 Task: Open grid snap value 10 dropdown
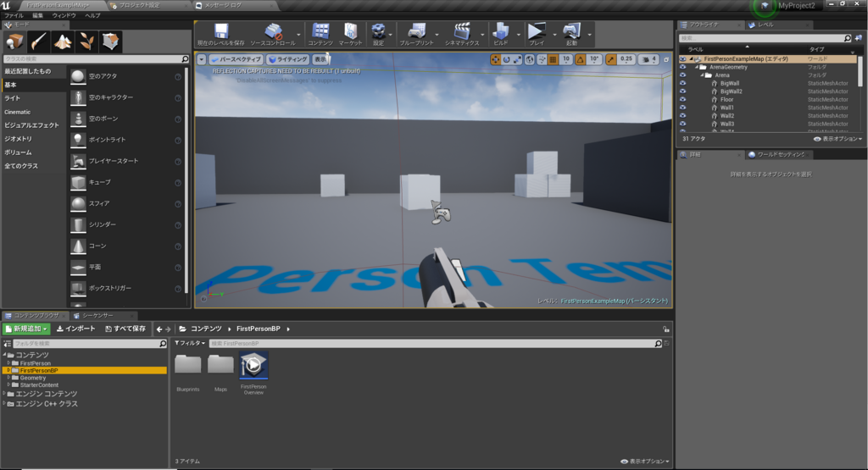click(x=565, y=59)
